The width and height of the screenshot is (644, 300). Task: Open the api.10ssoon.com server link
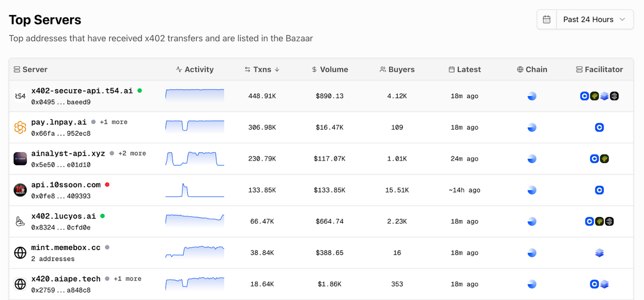(x=66, y=185)
